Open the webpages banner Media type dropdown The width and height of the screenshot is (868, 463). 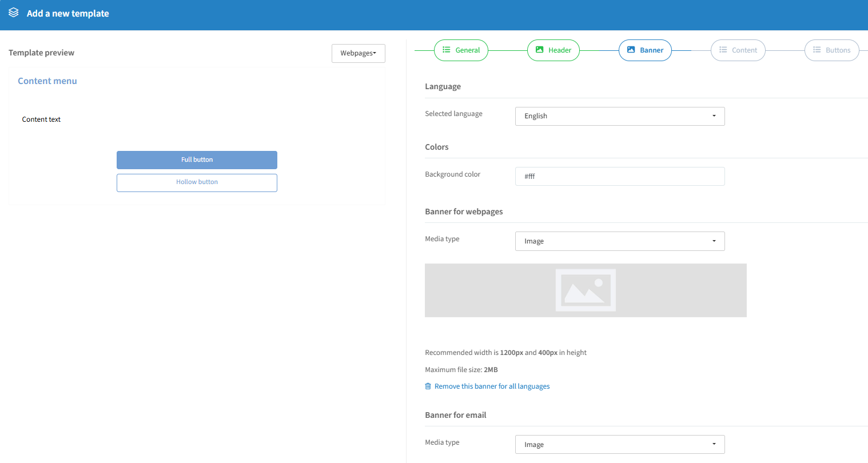[x=620, y=241]
